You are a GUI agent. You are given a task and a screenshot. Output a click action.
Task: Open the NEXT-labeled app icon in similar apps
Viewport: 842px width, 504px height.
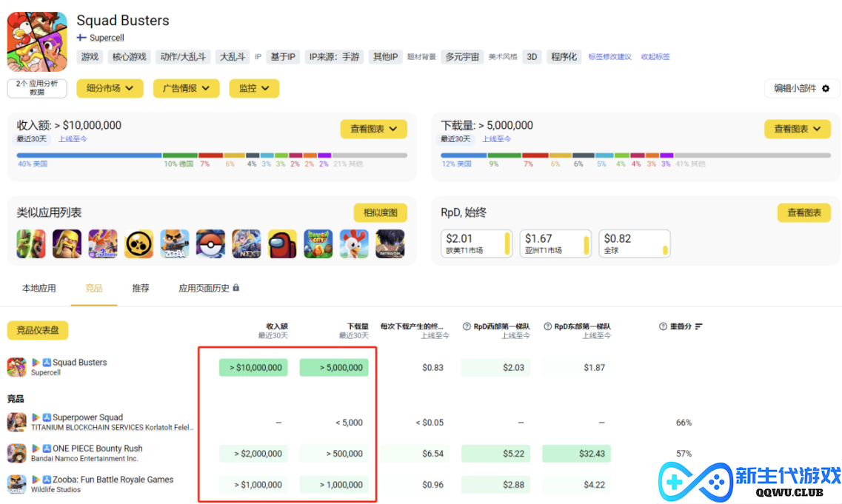click(x=247, y=243)
